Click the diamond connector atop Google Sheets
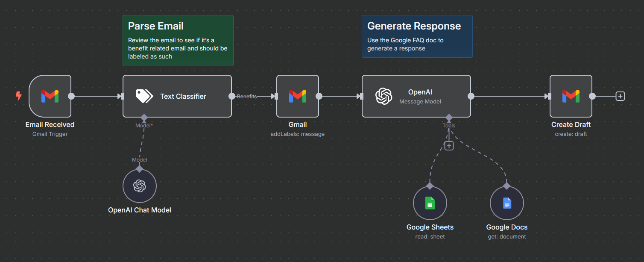This screenshot has height=262, width=644. pos(430,186)
